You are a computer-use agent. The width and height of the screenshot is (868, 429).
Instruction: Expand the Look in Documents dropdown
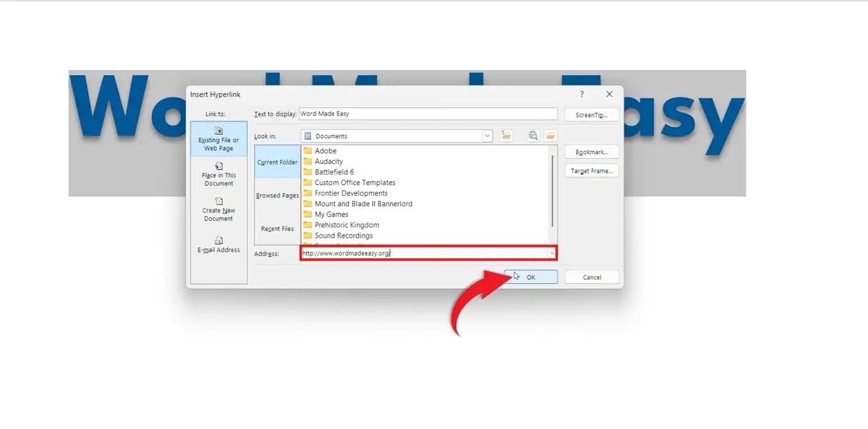pos(488,136)
